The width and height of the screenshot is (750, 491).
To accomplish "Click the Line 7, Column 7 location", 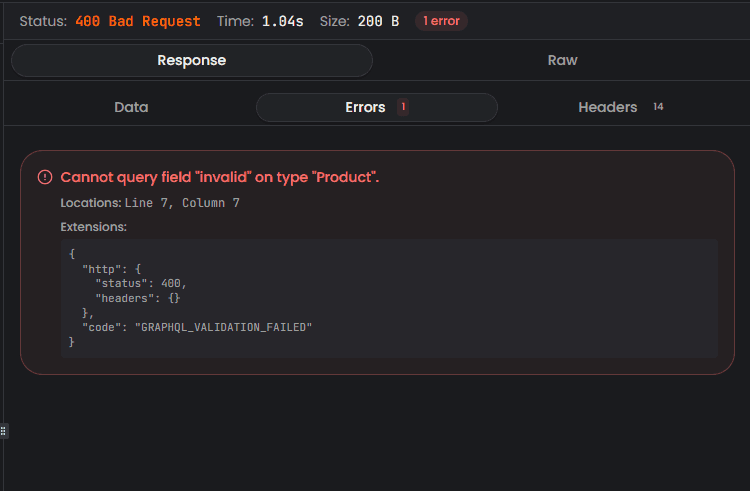I will (x=182, y=203).
